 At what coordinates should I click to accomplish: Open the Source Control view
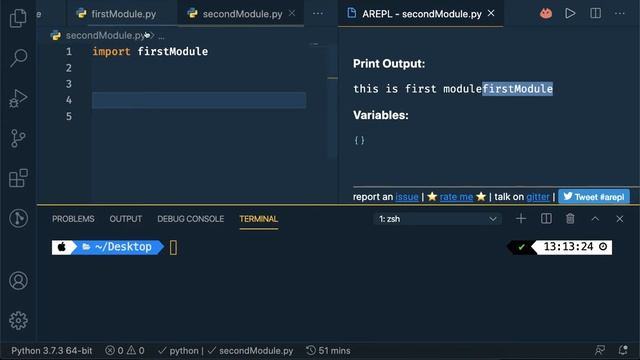(18, 138)
